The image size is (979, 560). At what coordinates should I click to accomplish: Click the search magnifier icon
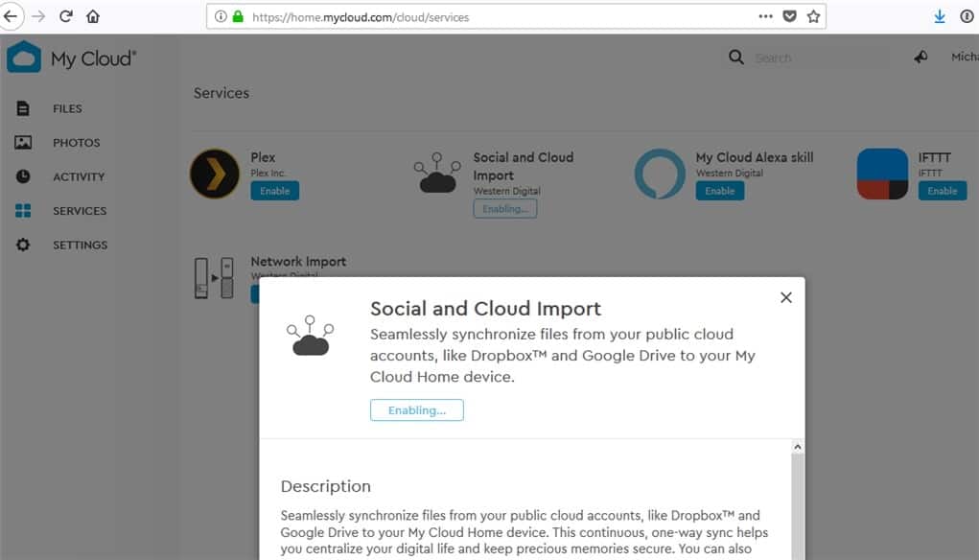point(736,58)
